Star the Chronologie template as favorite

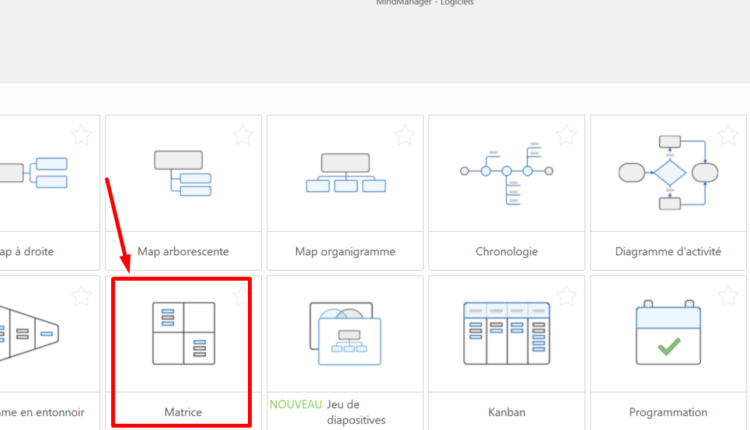[x=566, y=134]
